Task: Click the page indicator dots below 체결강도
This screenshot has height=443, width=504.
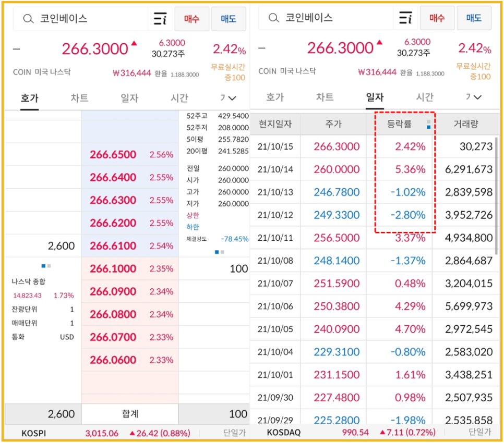Action: click(219, 251)
